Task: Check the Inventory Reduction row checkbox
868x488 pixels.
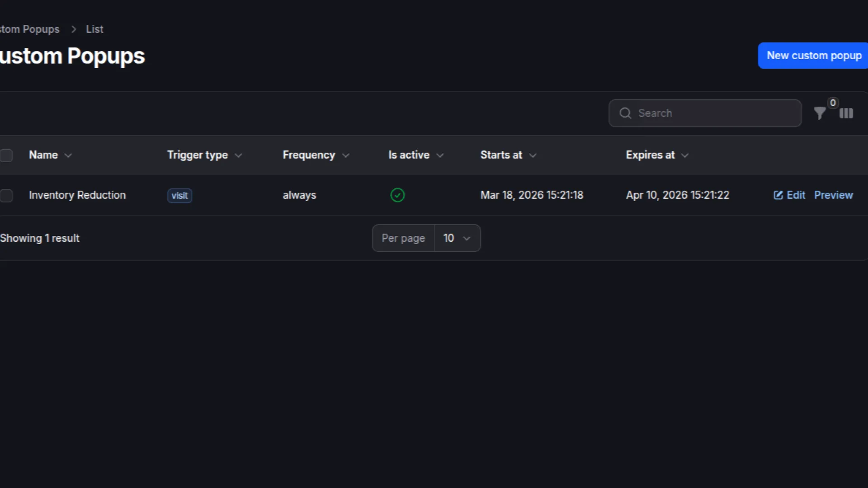Action: coord(6,196)
